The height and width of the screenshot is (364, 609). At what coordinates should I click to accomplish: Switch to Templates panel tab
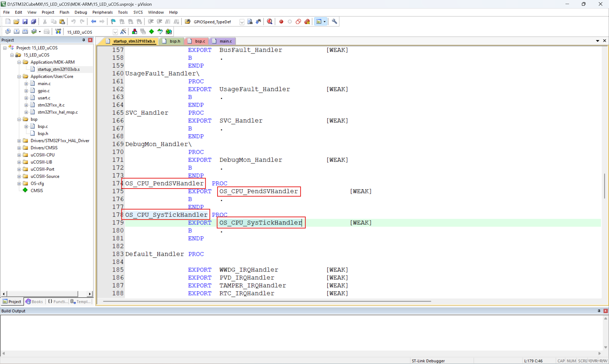[81, 301]
